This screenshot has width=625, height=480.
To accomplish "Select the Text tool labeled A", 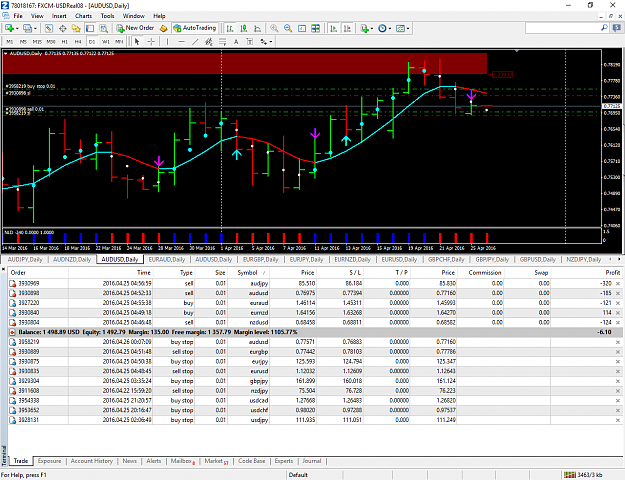I will (x=236, y=41).
